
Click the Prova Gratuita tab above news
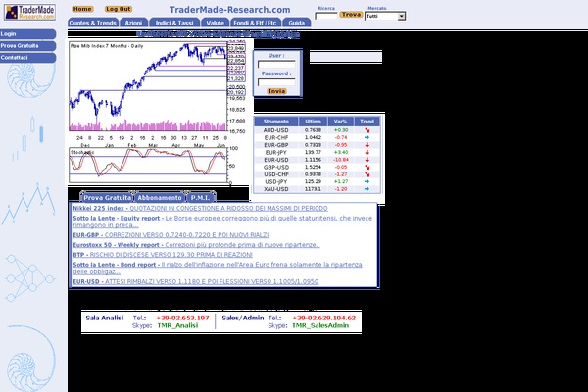107,197
